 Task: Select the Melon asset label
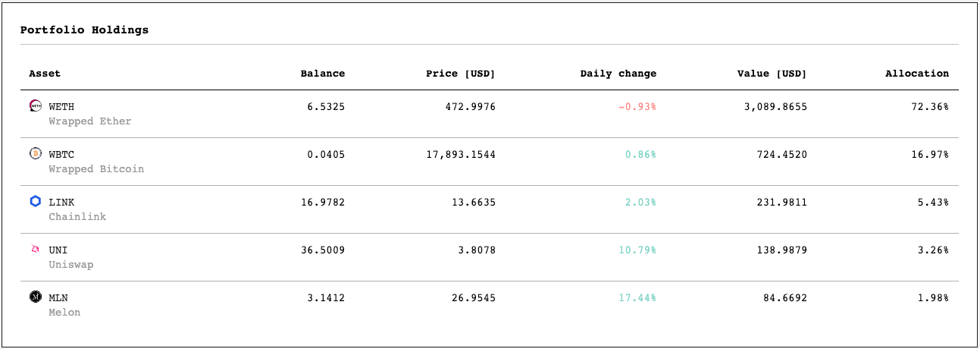click(64, 313)
